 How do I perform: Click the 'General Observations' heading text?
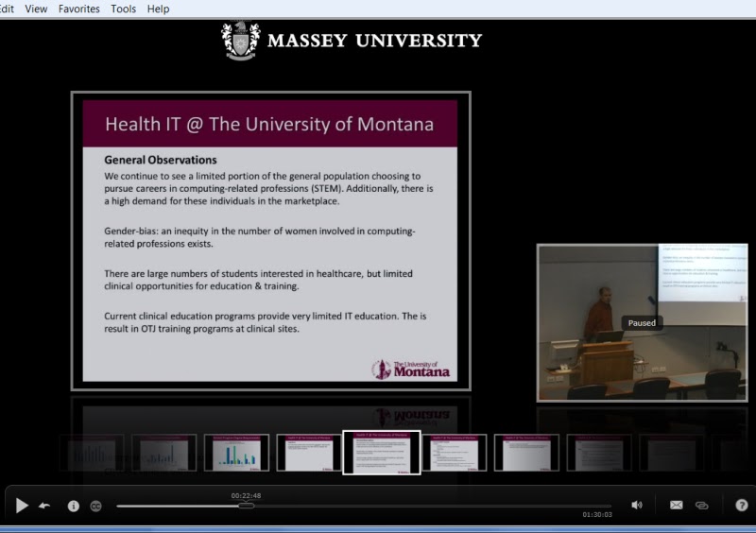(x=161, y=160)
